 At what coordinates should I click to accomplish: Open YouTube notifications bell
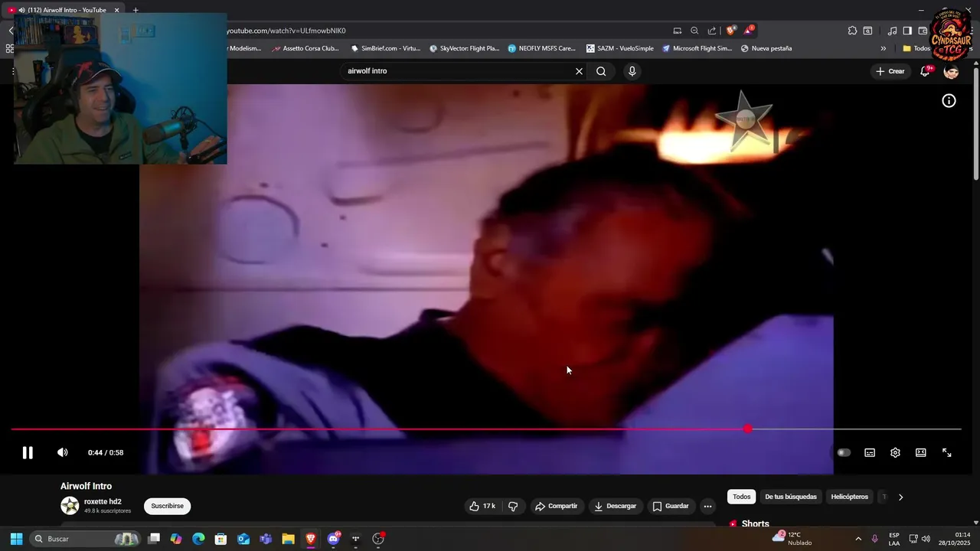point(926,71)
